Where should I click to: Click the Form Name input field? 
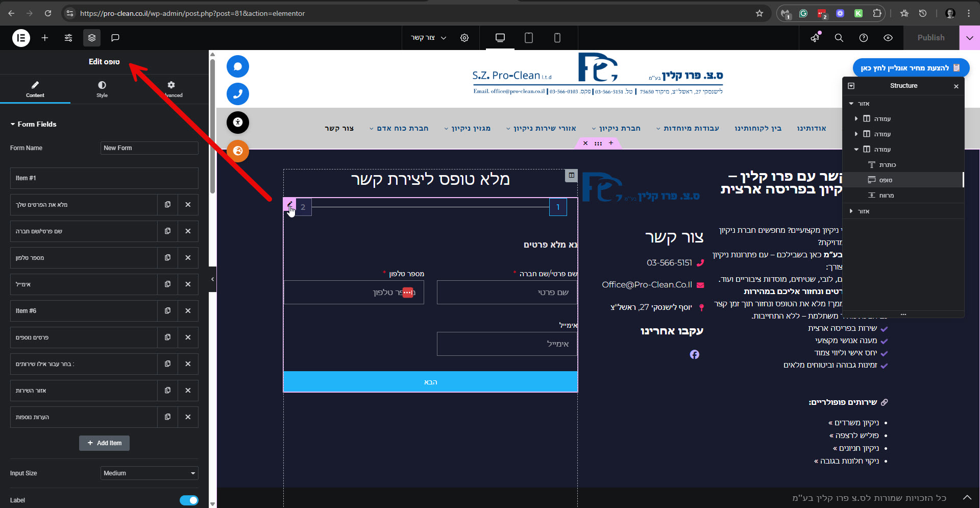[149, 148]
